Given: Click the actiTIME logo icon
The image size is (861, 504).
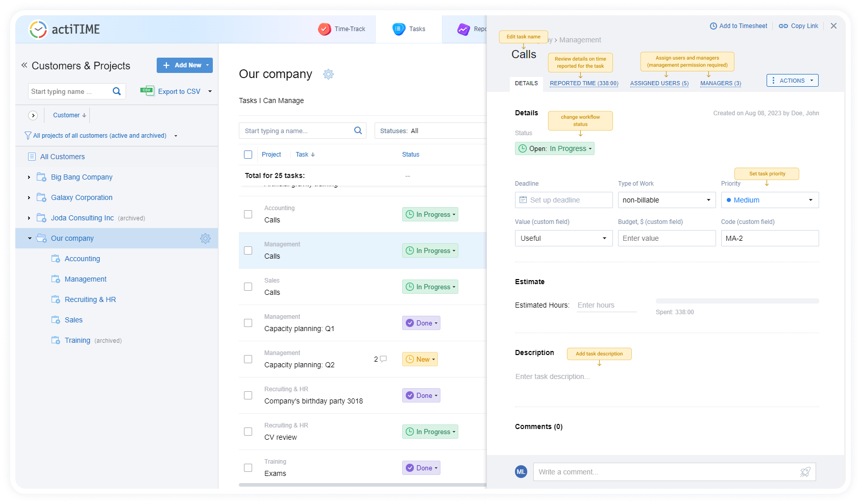Looking at the screenshot, I should pos(38,29).
